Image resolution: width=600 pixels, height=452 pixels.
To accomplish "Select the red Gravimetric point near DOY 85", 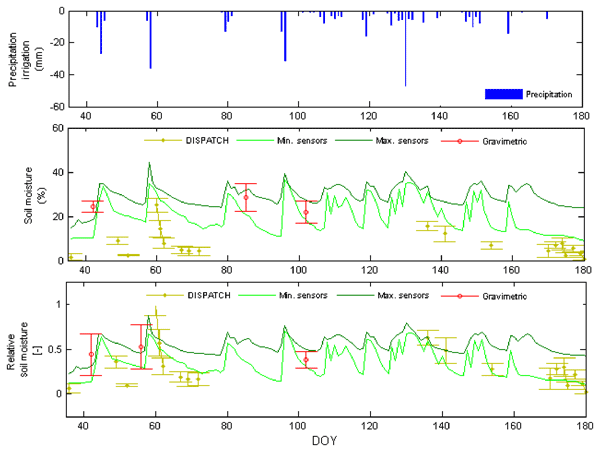I will (246, 197).
